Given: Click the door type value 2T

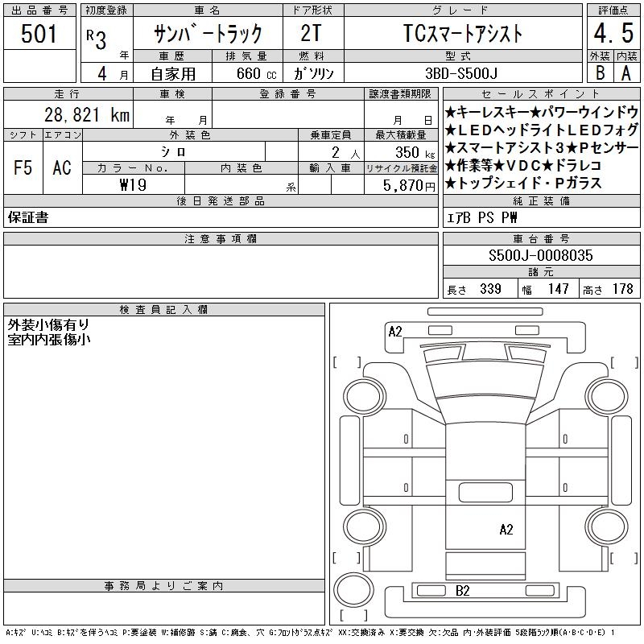Looking at the screenshot, I should [311, 33].
